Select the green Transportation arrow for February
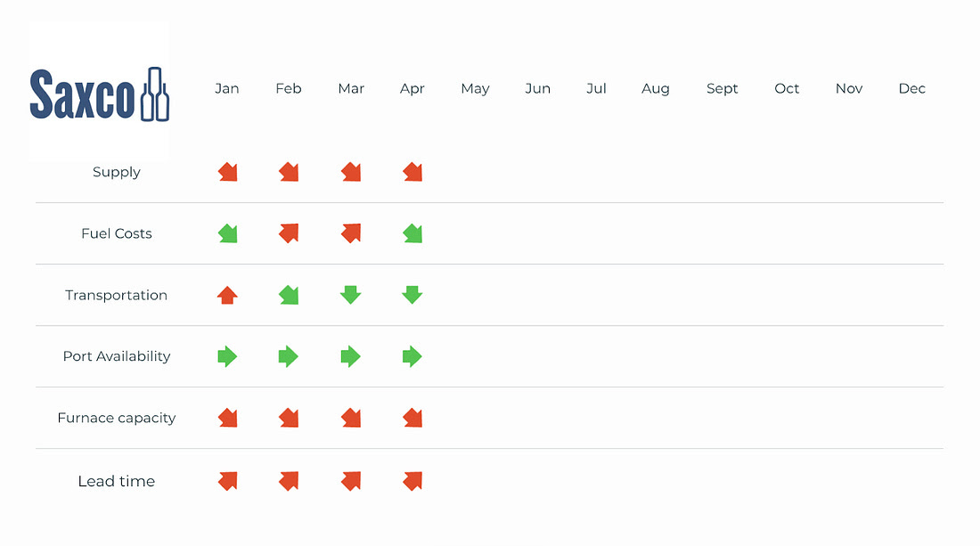Viewport: 980px width, 546px height. (289, 295)
